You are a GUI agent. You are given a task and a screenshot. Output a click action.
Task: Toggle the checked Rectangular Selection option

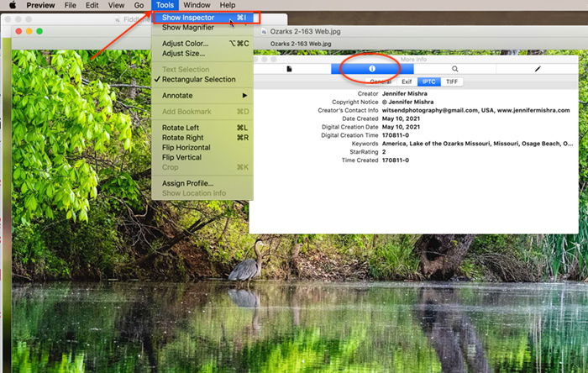tap(198, 80)
